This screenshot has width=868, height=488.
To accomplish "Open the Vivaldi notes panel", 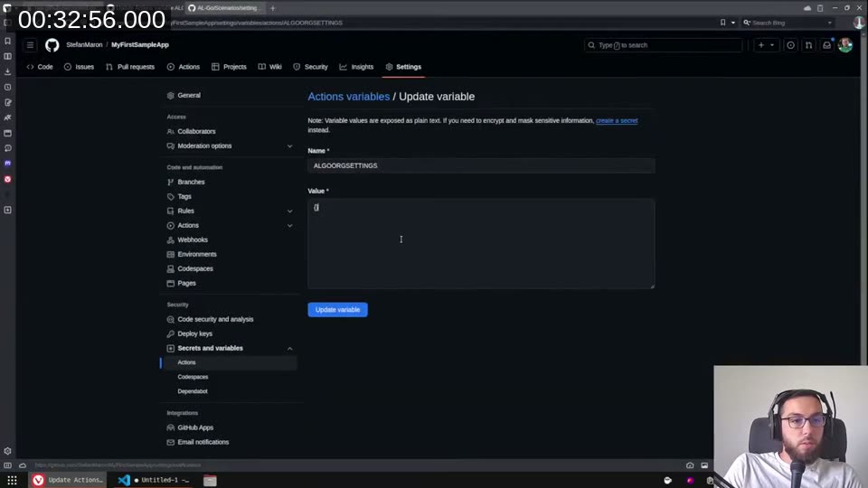I will [x=8, y=102].
